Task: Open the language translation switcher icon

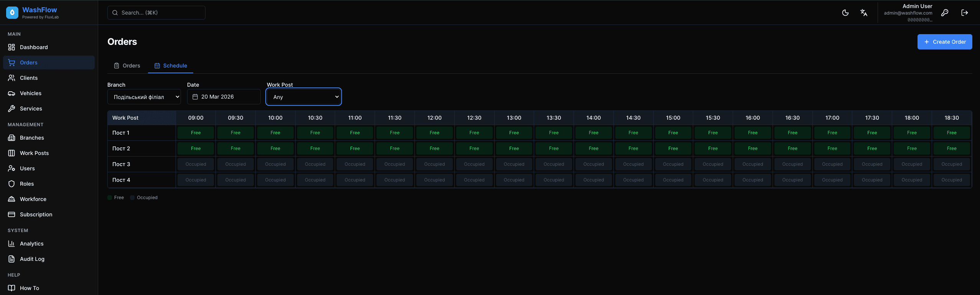Action: tap(863, 13)
